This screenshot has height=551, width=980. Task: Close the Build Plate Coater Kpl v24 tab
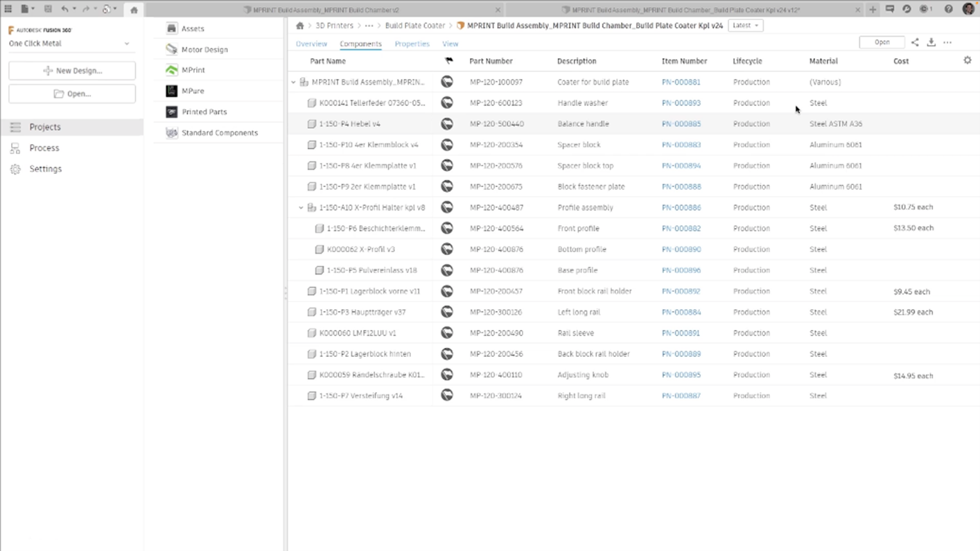[x=858, y=10]
